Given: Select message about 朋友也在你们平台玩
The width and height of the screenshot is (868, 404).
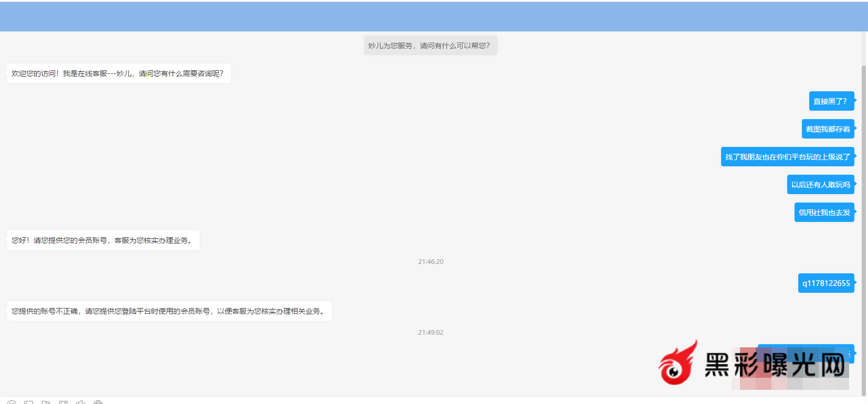Looking at the screenshot, I should (x=787, y=157).
